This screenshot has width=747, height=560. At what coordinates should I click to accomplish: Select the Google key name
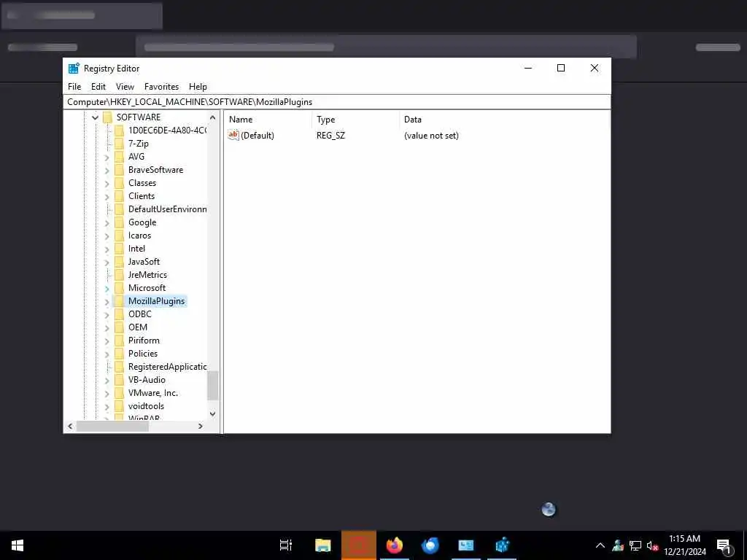[x=142, y=222]
